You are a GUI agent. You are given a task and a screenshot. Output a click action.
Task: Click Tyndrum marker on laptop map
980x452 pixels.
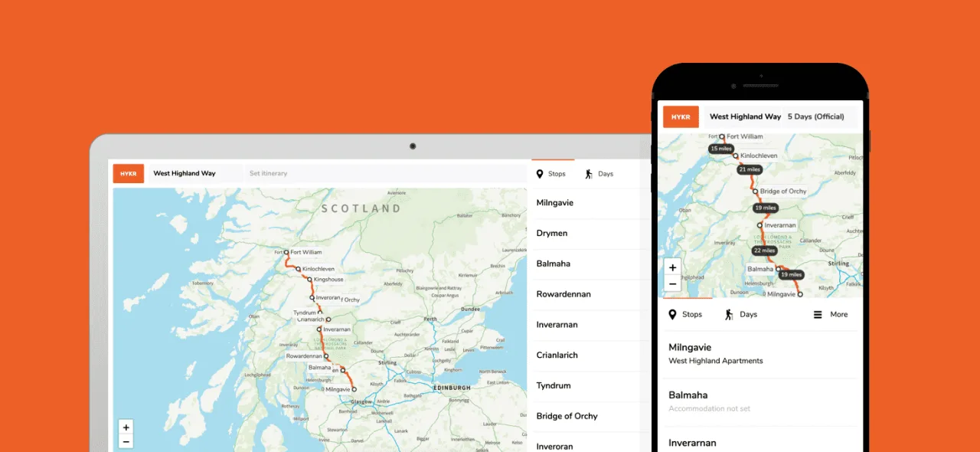320,313
